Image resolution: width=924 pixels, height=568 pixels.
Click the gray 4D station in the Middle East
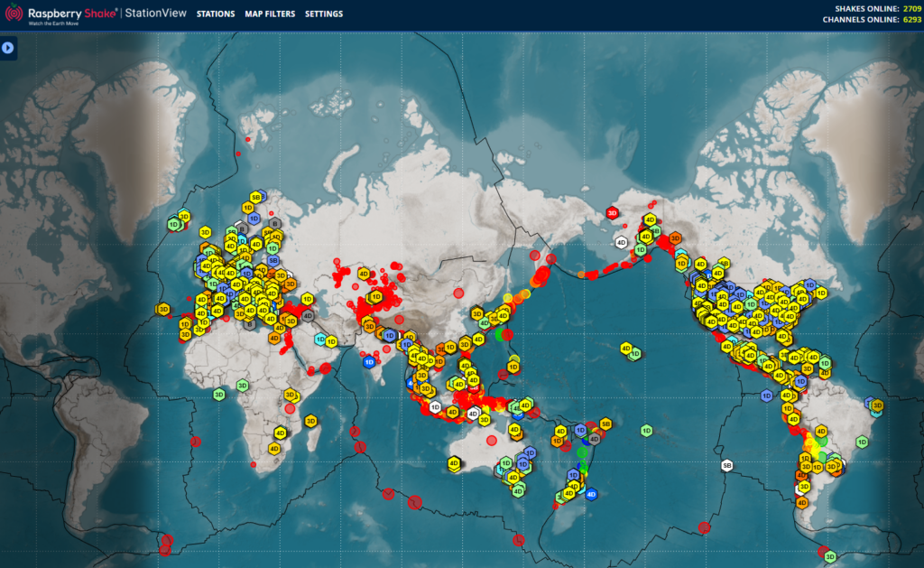307,315
